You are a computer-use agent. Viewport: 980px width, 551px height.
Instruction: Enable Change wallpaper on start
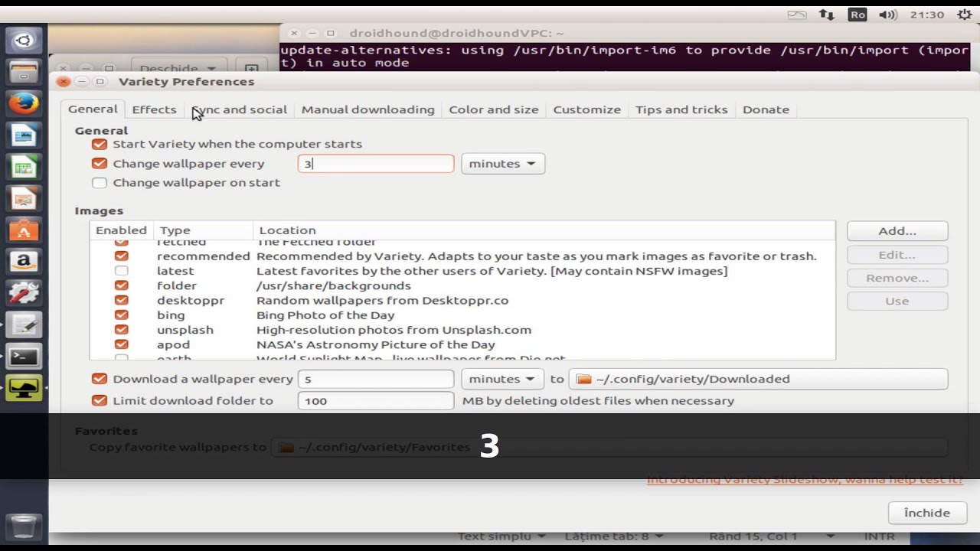tap(99, 183)
